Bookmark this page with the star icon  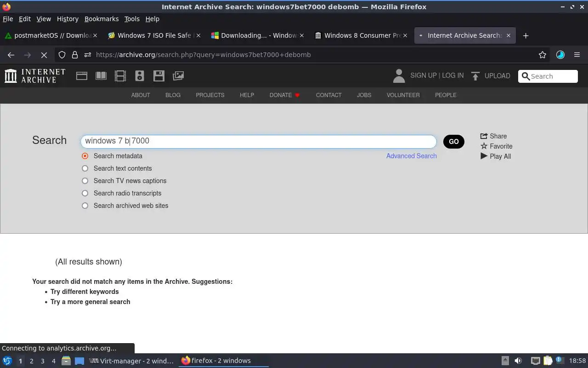coord(543,55)
